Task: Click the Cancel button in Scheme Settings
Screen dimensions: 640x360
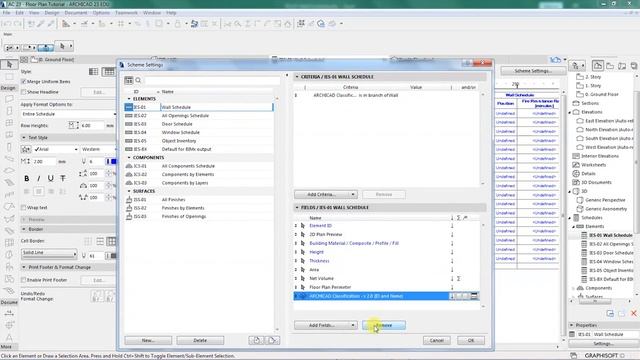Action: (436, 340)
